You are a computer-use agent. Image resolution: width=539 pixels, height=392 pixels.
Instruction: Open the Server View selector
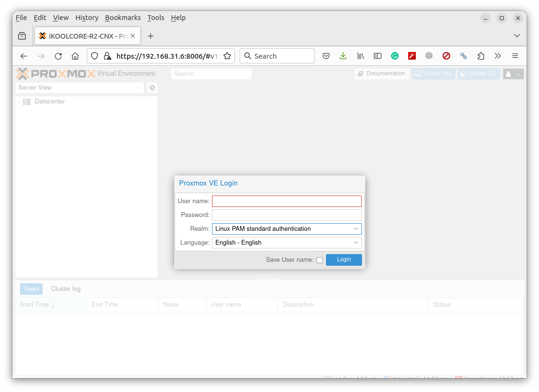click(79, 88)
